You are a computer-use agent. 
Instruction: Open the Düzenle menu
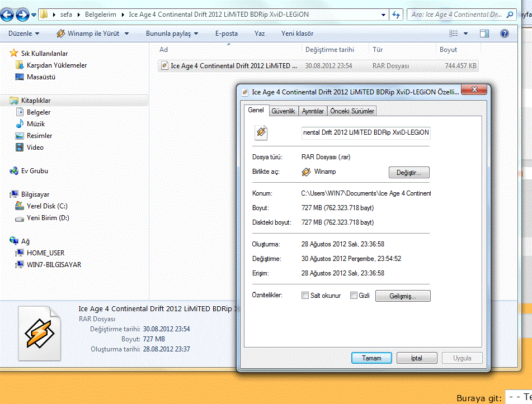[x=23, y=34]
